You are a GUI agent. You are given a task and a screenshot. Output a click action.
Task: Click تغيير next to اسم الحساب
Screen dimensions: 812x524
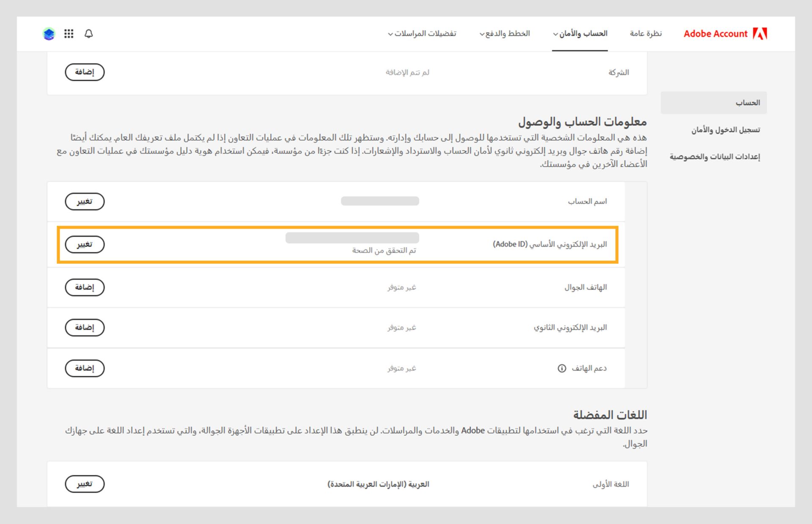[x=85, y=202]
